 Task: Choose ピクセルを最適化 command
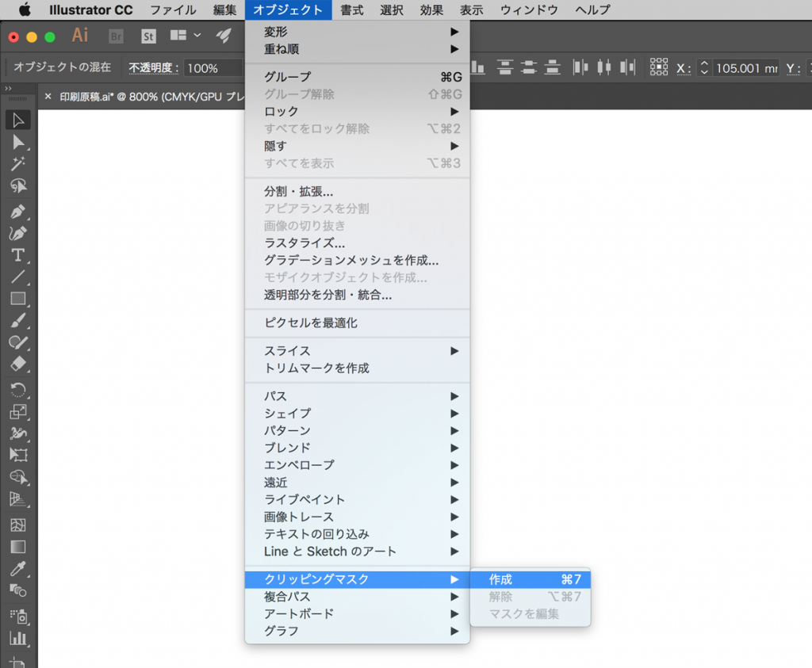coord(358,323)
